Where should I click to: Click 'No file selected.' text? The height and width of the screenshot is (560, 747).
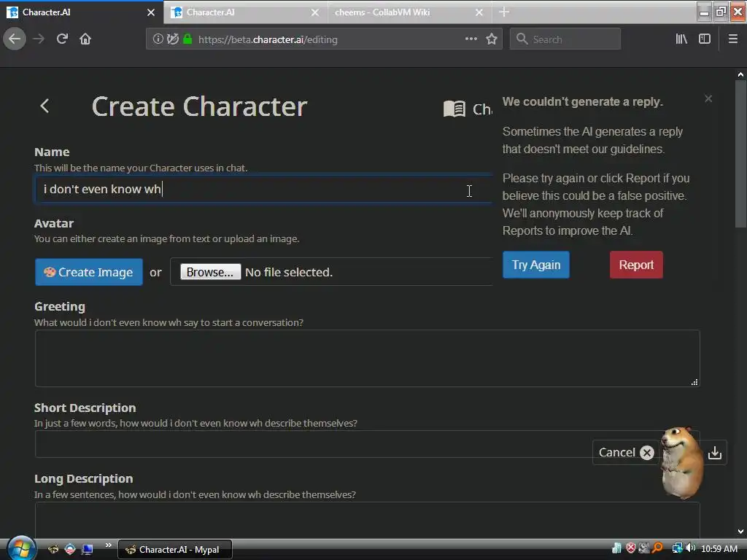pos(289,272)
